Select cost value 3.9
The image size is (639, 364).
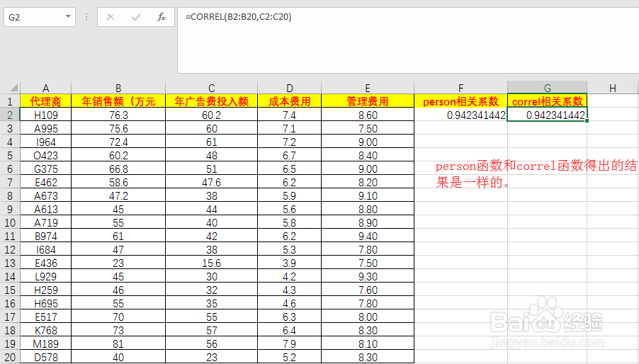[289, 263]
